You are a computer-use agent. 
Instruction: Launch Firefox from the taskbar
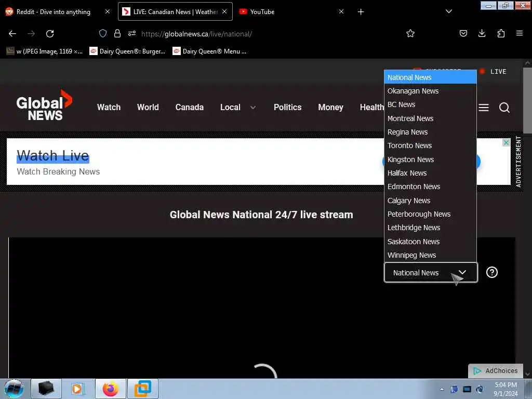click(x=111, y=389)
